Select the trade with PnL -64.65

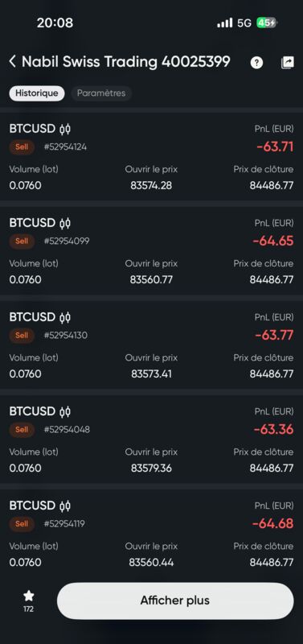pos(151,250)
